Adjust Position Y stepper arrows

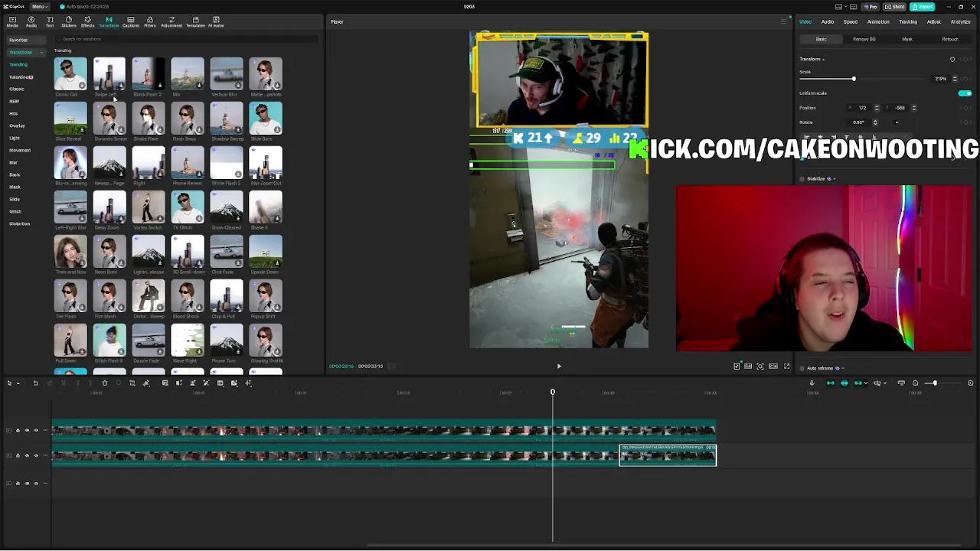pos(913,108)
